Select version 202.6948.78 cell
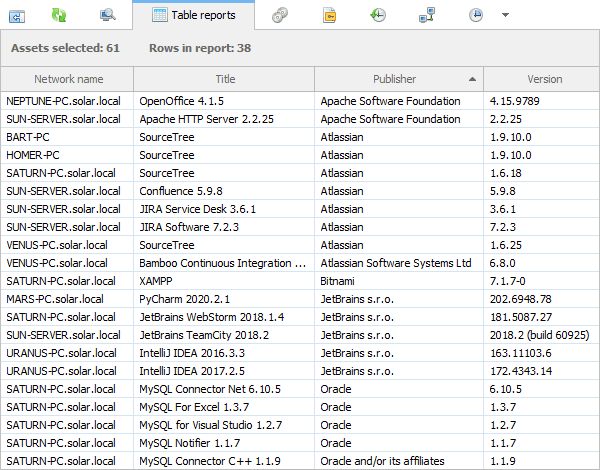Image resolution: width=600 pixels, height=470 pixels. 541,299
